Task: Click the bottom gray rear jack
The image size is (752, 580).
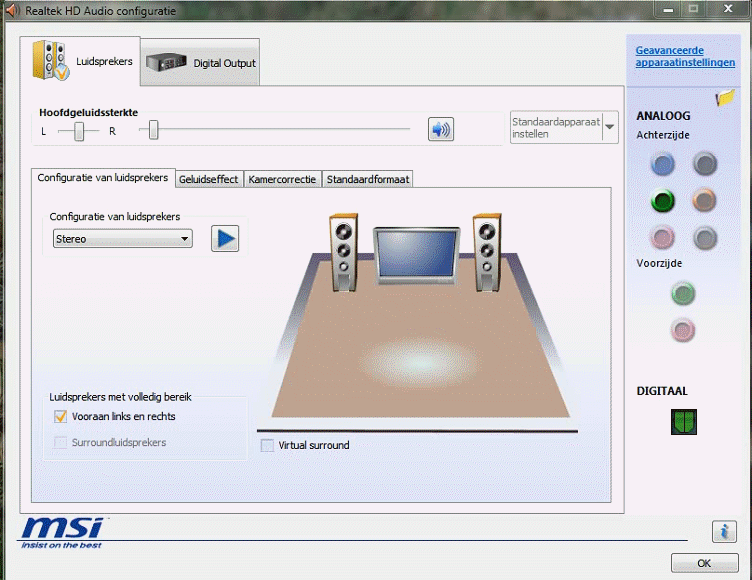Action: point(705,237)
